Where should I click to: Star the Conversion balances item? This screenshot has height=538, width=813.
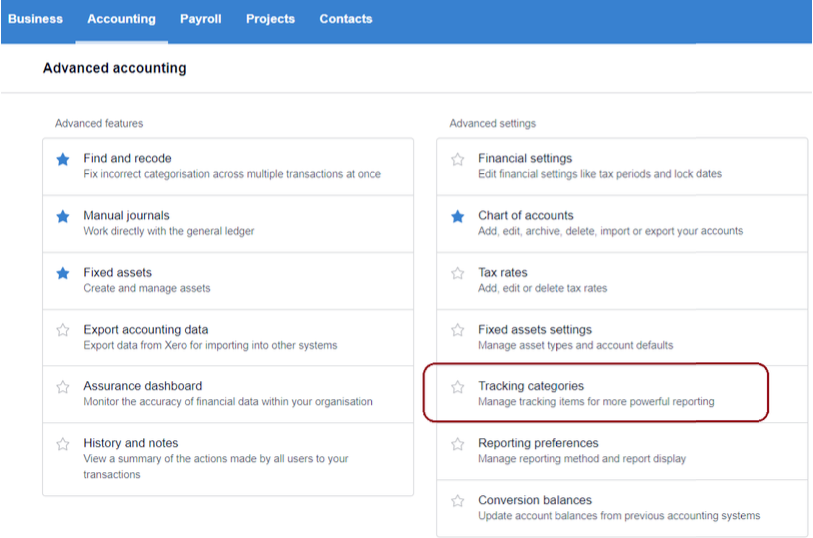(457, 501)
